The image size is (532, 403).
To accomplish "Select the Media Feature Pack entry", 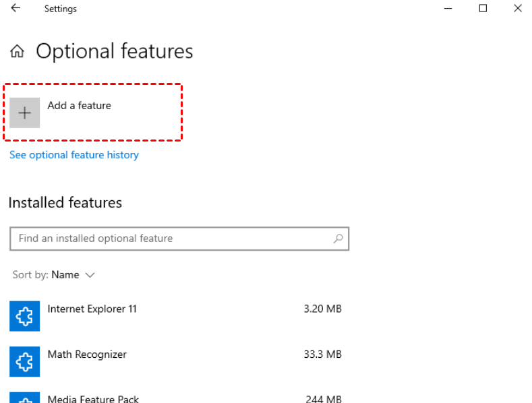I will coord(176,398).
